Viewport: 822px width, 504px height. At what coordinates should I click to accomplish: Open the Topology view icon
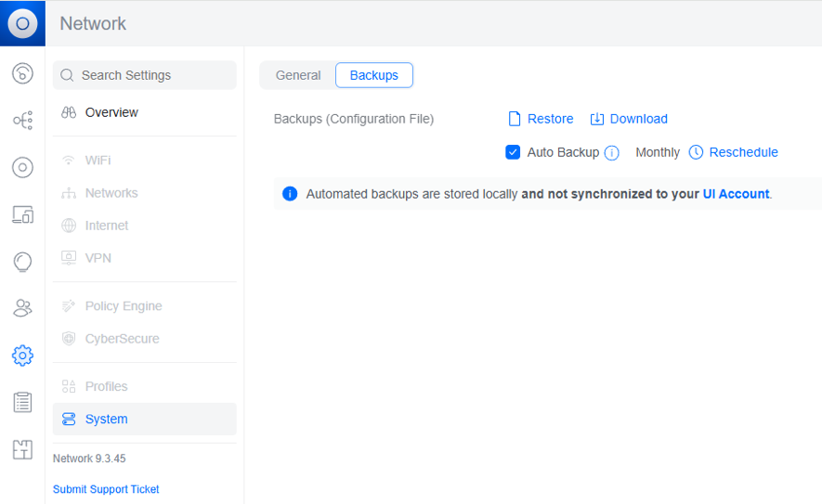coord(22,121)
